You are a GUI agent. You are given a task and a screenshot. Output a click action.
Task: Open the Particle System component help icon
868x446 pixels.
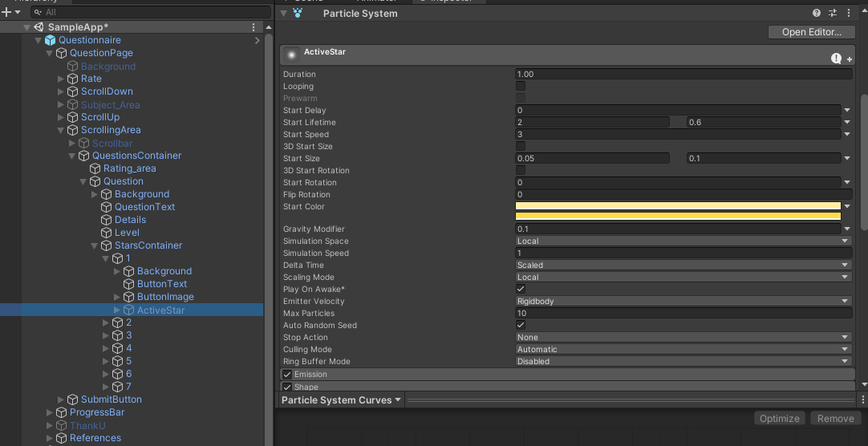tap(817, 14)
